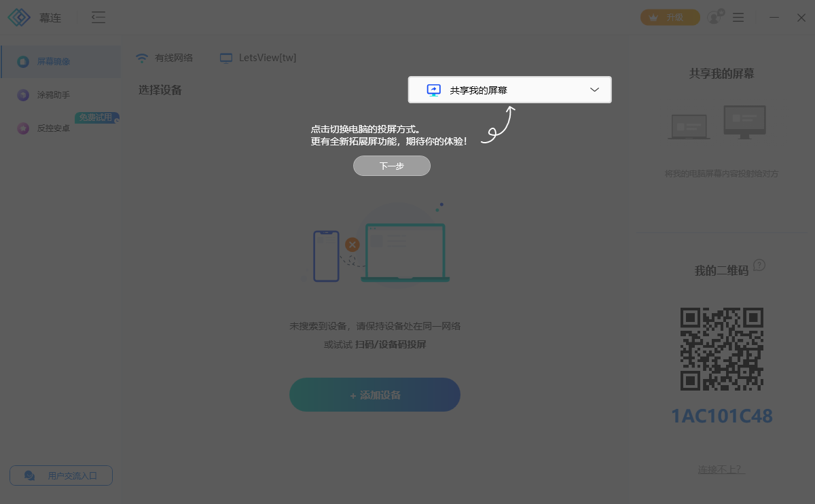Click the LetsView[tw] device name
The image size is (815, 504).
click(x=268, y=58)
